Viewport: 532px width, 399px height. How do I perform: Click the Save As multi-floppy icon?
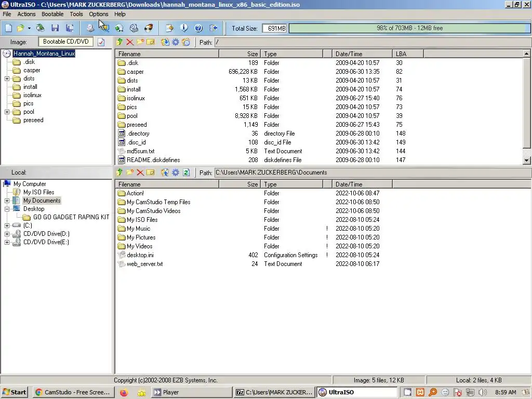[x=70, y=28]
